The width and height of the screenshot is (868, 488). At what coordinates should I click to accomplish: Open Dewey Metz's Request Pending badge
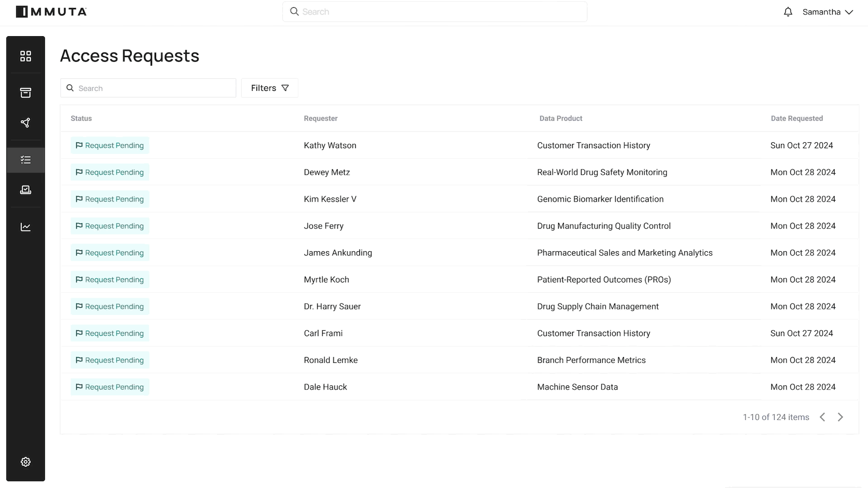pyautogui.click(x=110, y=172)
